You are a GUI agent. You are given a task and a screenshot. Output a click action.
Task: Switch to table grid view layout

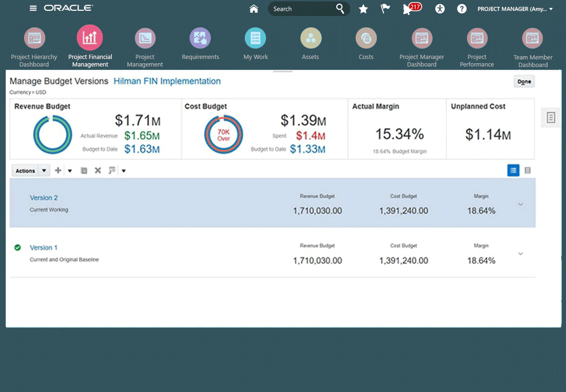[527, 170]
